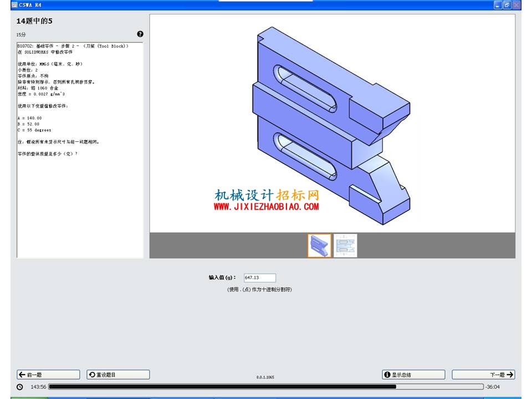Click the elapsed time 143:56 label
This screenshot has height=399, width=532.
38,387
